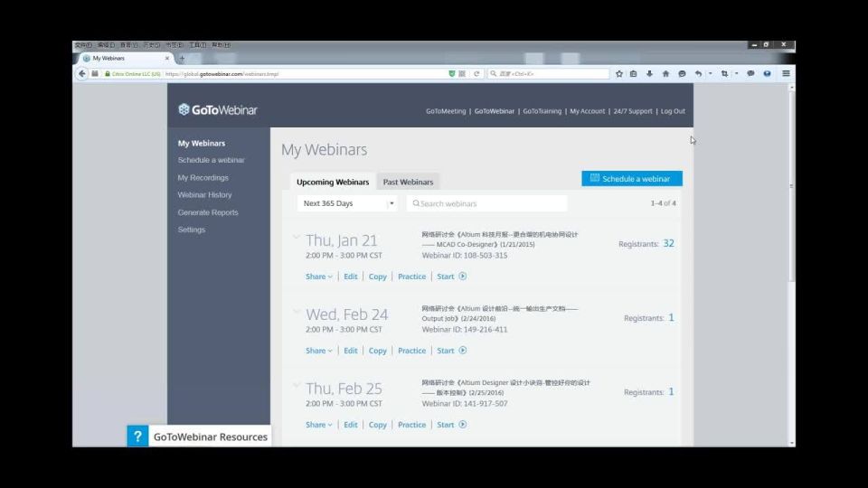Click the GoToWebinar logo
The width and height of the screenshot is (868, 488).
coord(218,109)
